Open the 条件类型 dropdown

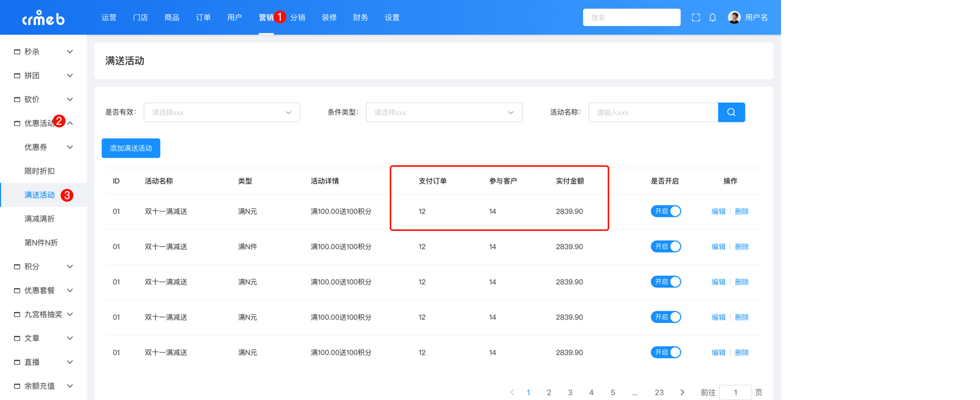coord(444,112)
